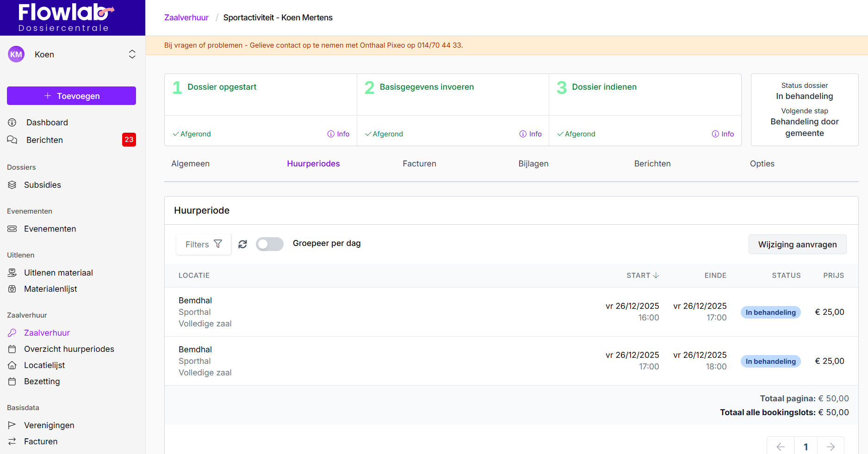Click the Wijziging aanvragen button
Image resolution: width=868 pixels, height=454 pixels.
(x=797, y=245)
